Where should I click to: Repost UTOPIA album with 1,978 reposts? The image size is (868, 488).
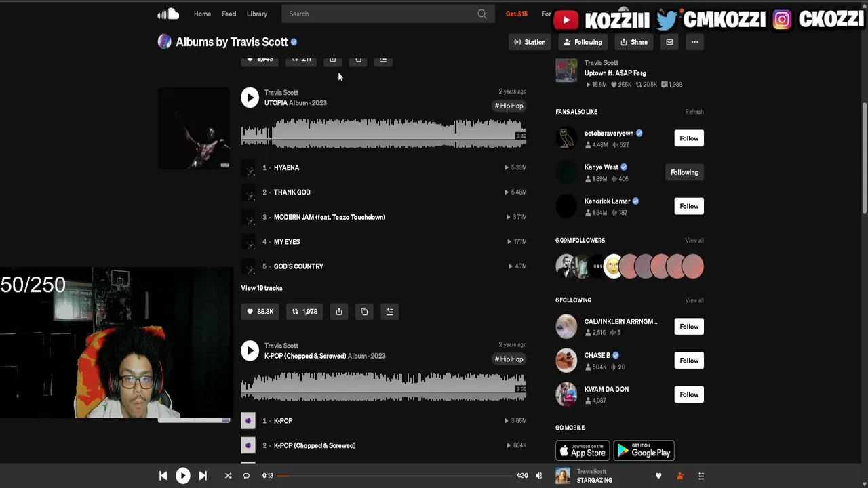point(304,312)
